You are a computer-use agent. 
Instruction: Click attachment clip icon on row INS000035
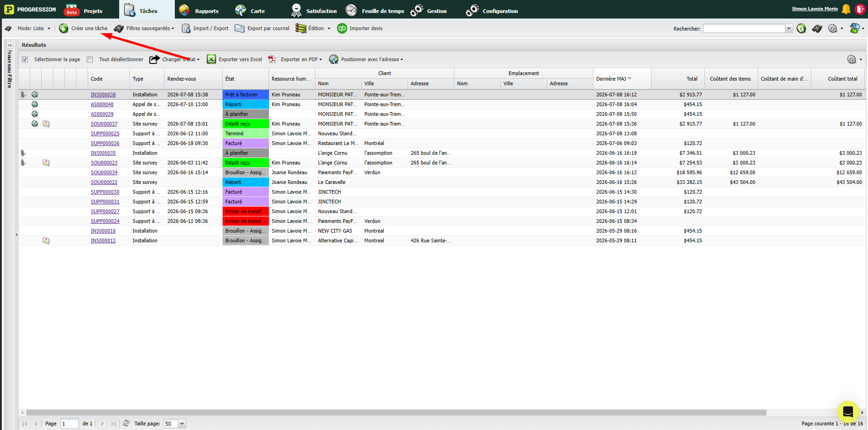23,153
